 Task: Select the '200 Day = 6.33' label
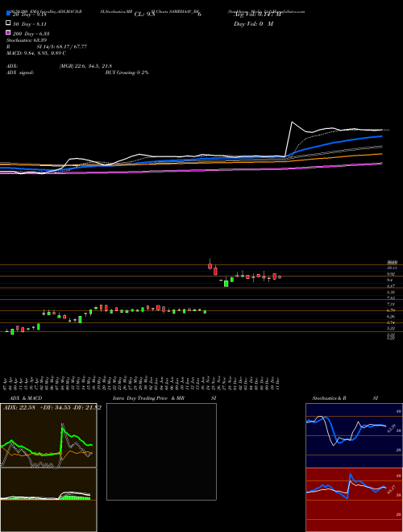click(31, 34)
